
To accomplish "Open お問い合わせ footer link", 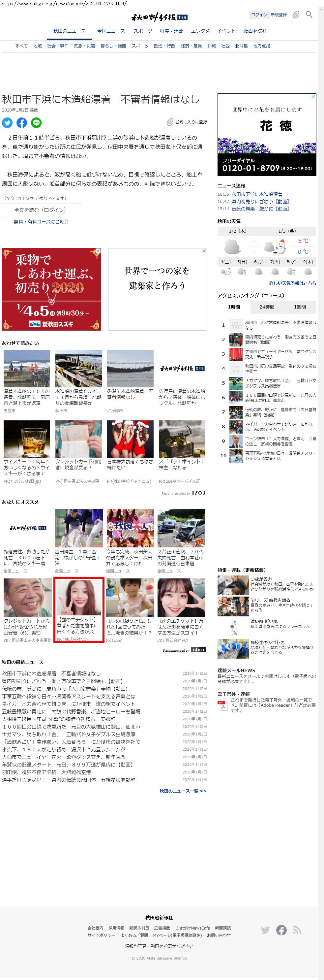I will (x=219, y=935).
